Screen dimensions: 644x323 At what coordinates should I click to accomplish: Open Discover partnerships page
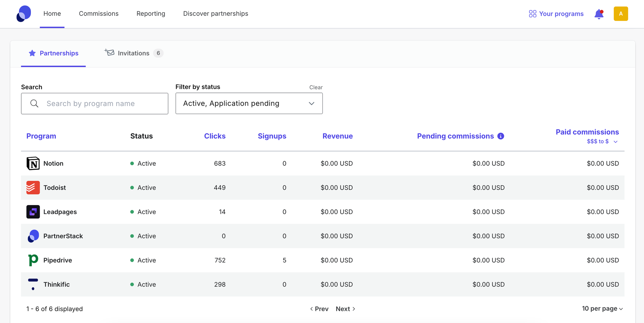pyautogui.click(x=215, y=14)
